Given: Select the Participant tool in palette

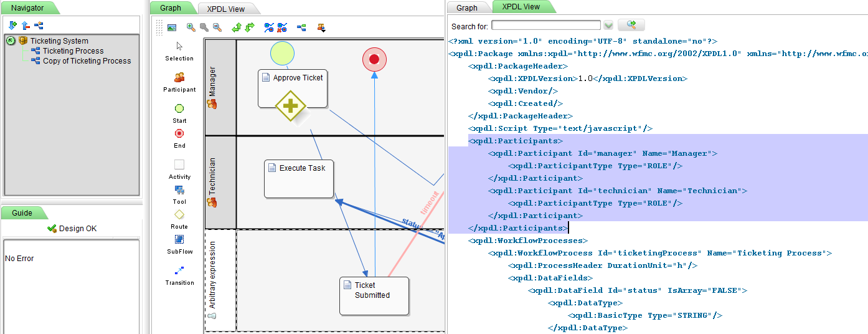Looking at the screenshot, I should click(x=179, y=78).
